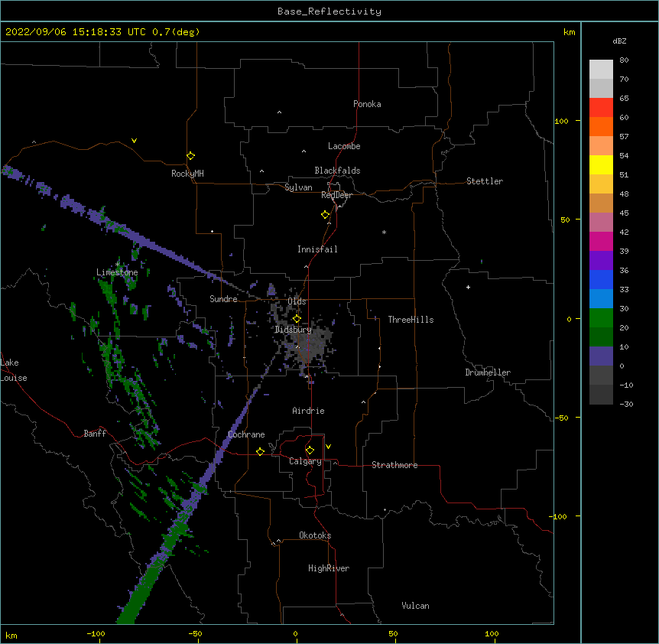The width and height of the screenshot is (659, 644).
Task: Select the blue 36 dBZ legend swatch
Action: point(601,279)
